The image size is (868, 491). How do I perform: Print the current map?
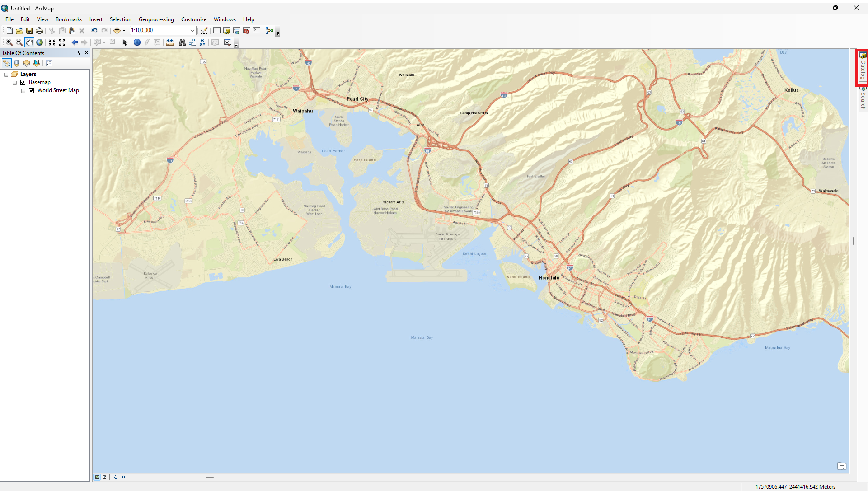click(39, 31)
